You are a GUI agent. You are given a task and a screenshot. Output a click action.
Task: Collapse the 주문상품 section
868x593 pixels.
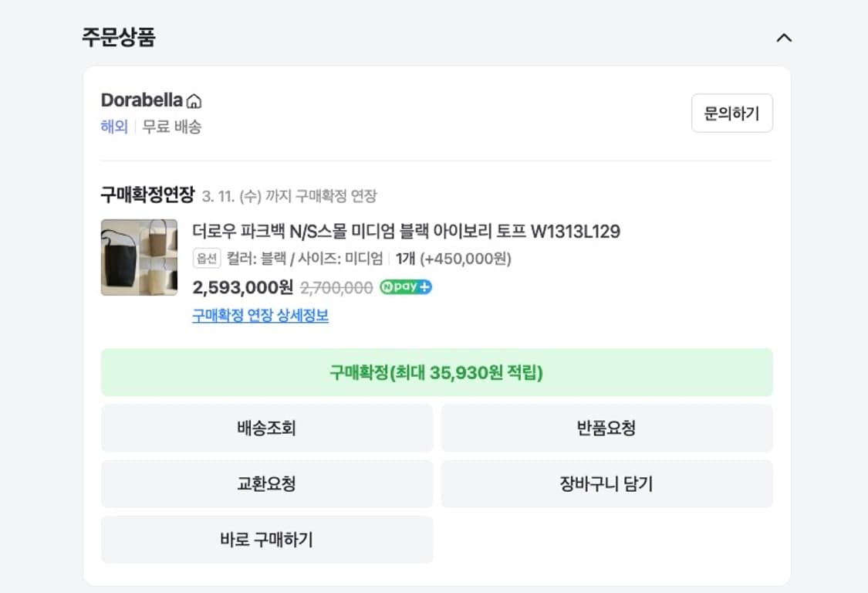(785, 36)
